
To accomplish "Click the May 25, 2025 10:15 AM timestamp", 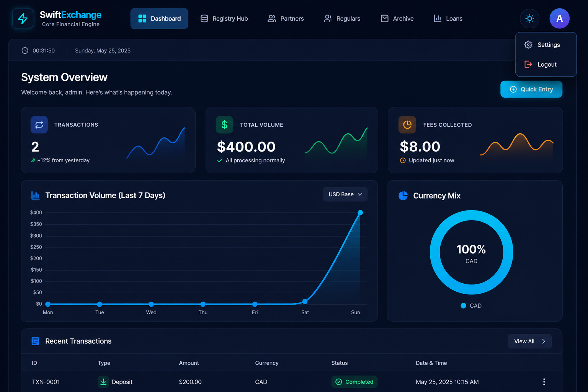I will pyautogui.click(x=447, y=382).
